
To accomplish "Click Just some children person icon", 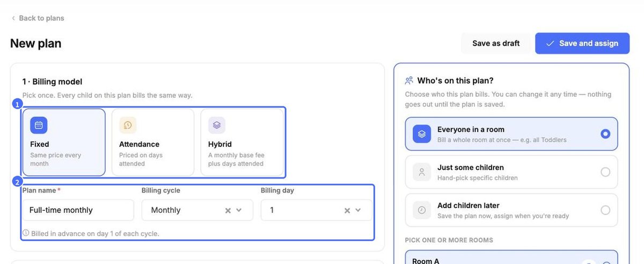I will click(x=422, y=172).
